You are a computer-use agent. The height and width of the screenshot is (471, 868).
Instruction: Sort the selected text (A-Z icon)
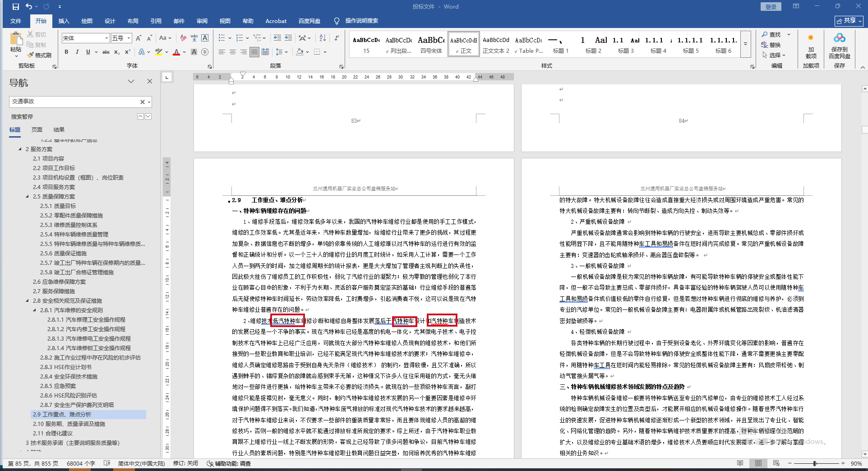click(x=323, y=38)
